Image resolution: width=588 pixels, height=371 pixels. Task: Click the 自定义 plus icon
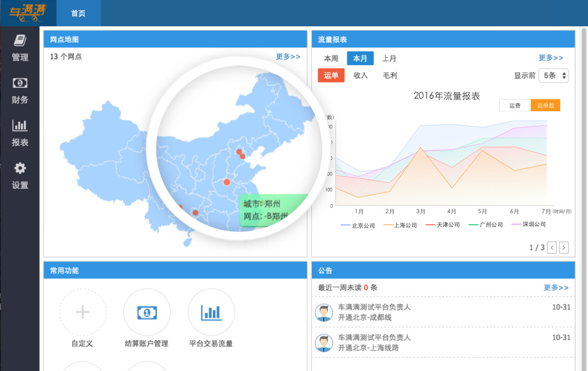pos(82,312)
